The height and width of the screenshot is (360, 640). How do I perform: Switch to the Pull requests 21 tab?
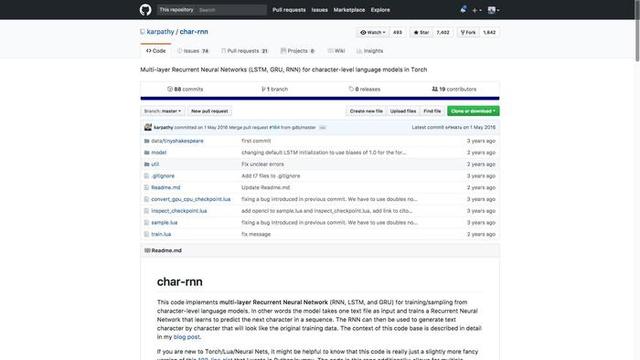[244, 51]
